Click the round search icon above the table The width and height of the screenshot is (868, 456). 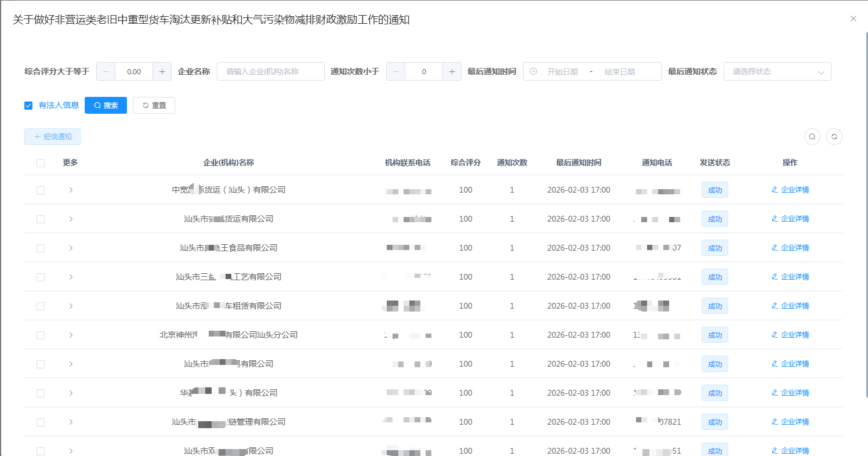[812, 136]
